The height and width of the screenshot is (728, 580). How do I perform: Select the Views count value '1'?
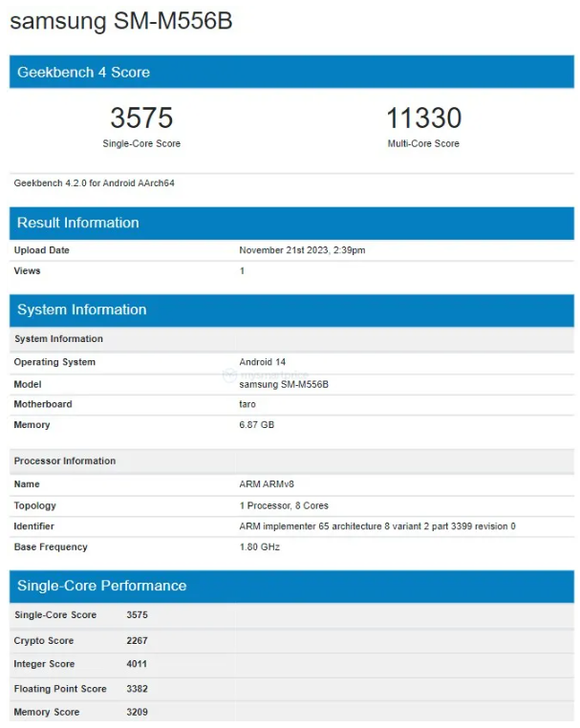pyautogui.click(x=242, y=270)
